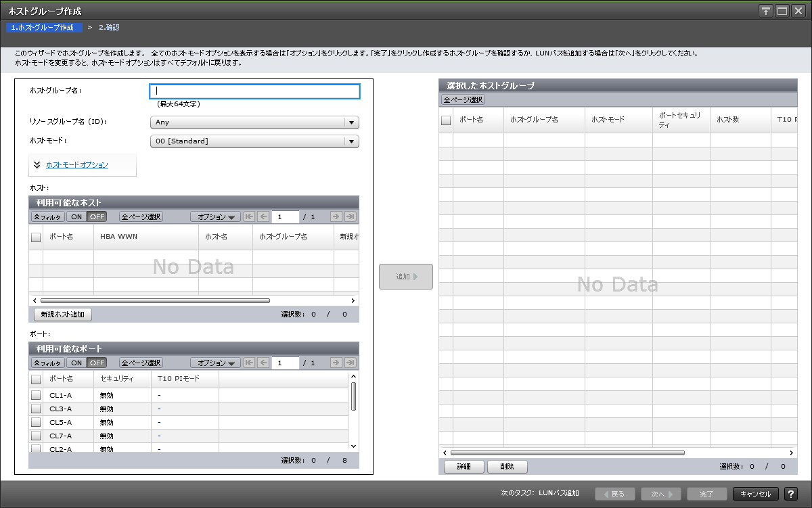The image size is (812, 508).
Task: Open the ホストモード dropdown
Action: pos(254,141)
